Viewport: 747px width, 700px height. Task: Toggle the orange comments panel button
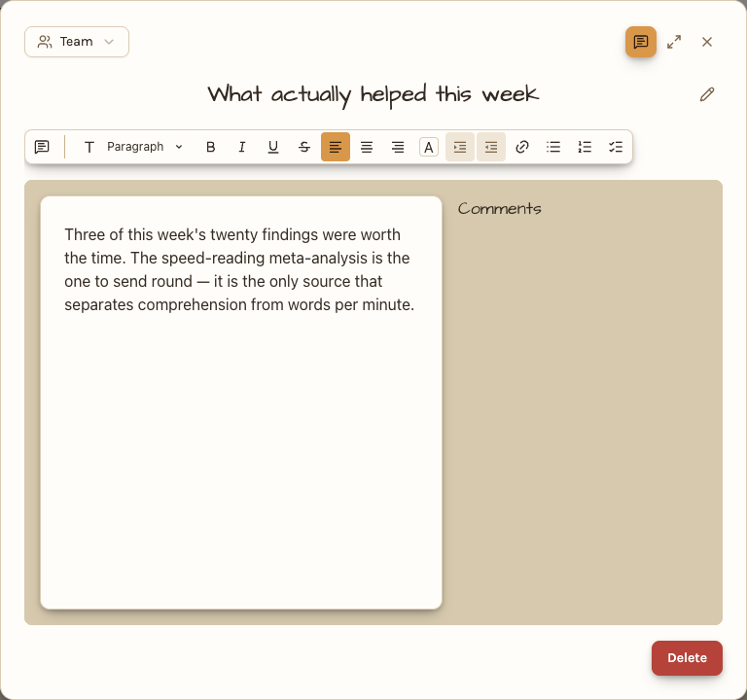coord(641,42)
